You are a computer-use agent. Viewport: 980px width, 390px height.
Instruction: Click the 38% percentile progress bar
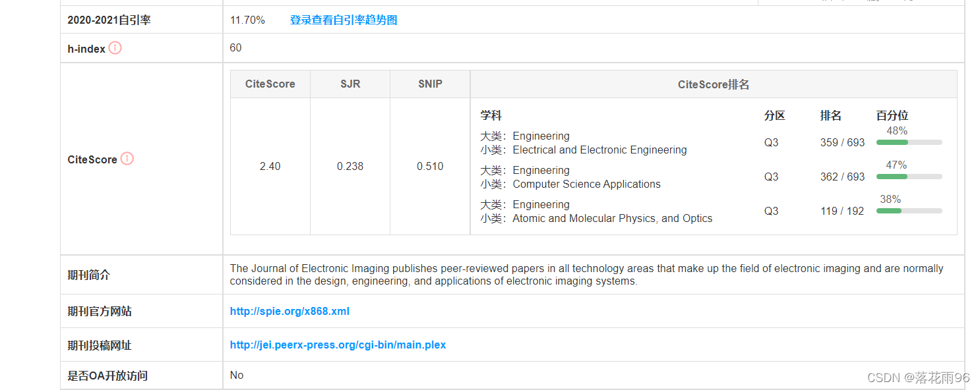(x=908, y=210)
